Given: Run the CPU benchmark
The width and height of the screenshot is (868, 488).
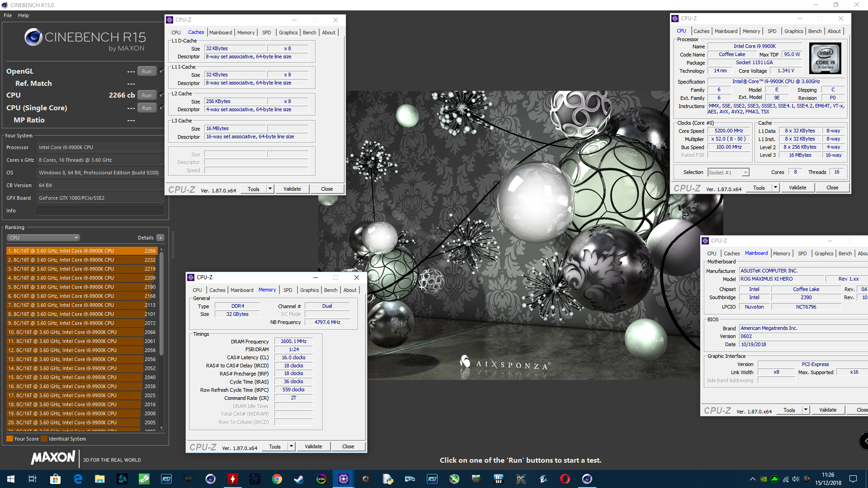Looking at the screenshot, I should 146,95.
